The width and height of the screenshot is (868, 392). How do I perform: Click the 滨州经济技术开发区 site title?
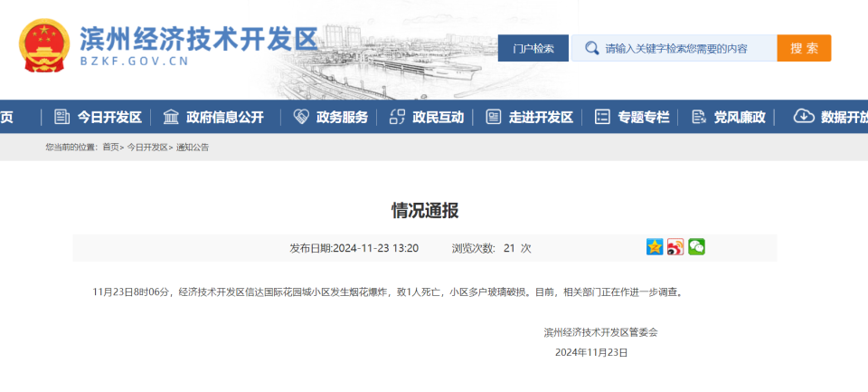point(199,39)
